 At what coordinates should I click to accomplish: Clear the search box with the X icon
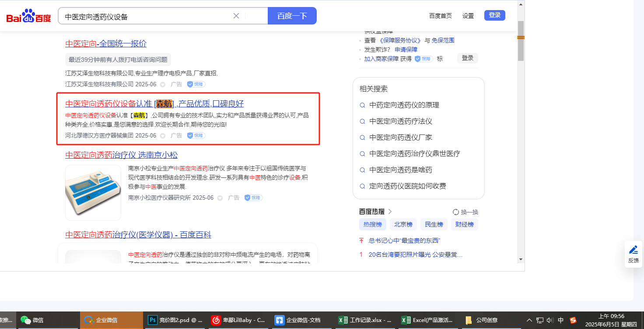[236, 16]
